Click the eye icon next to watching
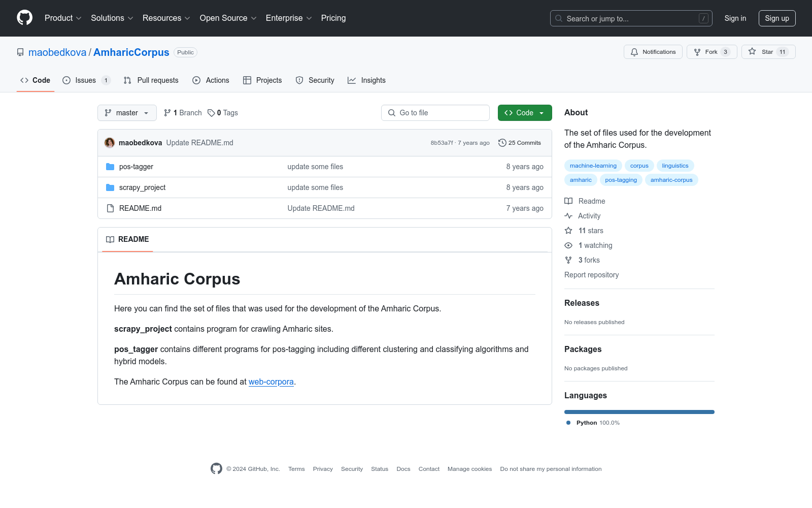The width and height of the screenshot is (812, 508). 568,245
